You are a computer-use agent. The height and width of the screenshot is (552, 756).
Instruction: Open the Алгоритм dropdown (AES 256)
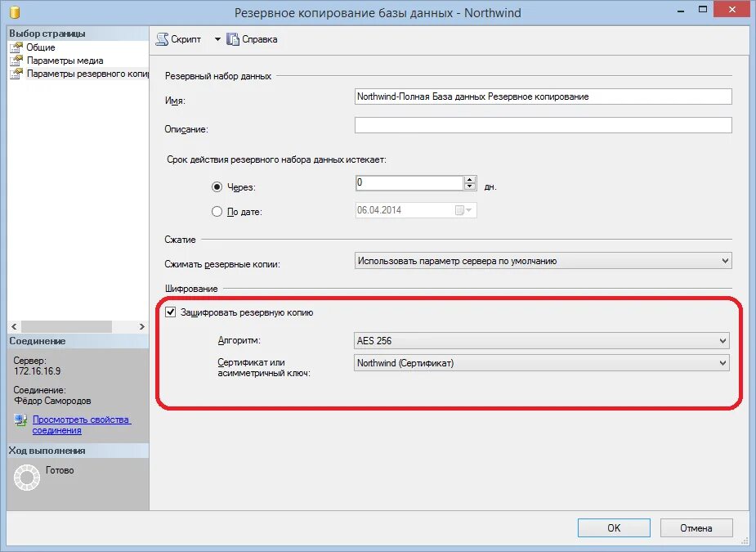[541, 341]
